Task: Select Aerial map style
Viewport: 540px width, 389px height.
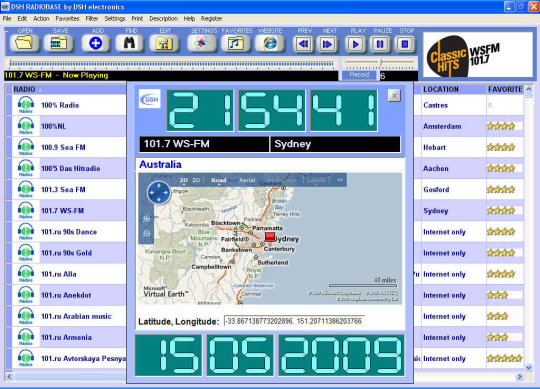Action: [247, 180]
